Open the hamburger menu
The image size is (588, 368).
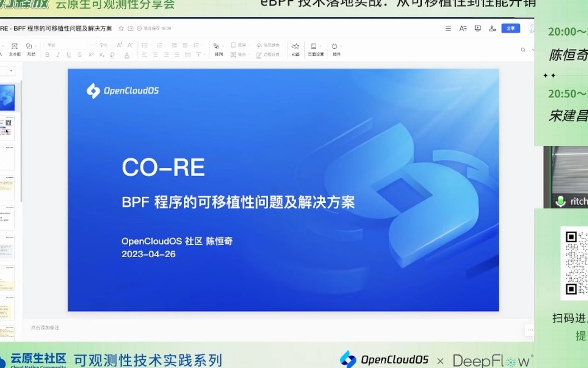click(448, 28)
